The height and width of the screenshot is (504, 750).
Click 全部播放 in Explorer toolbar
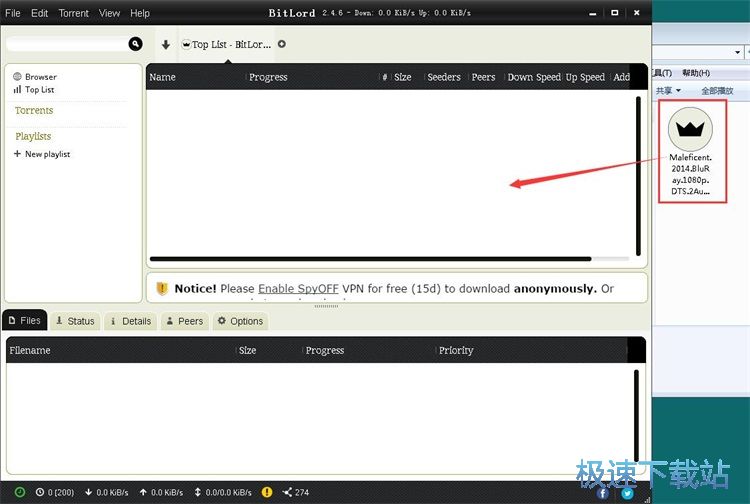coord(717,90)
